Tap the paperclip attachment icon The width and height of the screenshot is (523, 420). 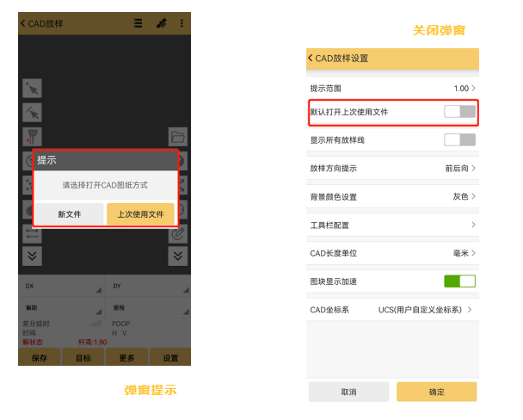(x=178, y=232)
